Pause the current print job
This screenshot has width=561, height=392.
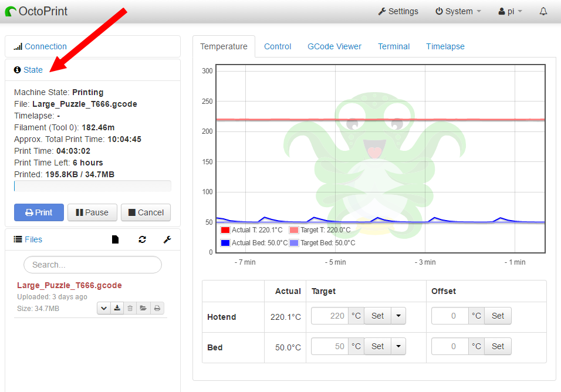click(92, 212)
